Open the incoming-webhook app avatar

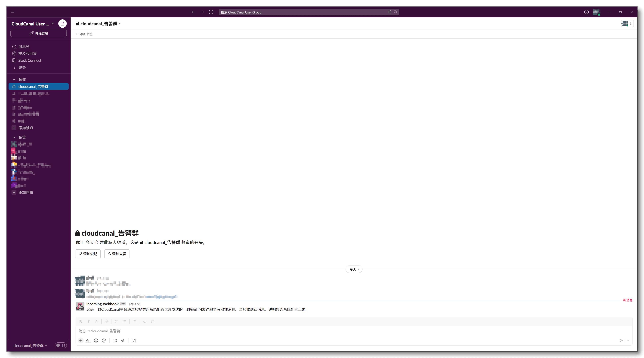pos(80,306)
